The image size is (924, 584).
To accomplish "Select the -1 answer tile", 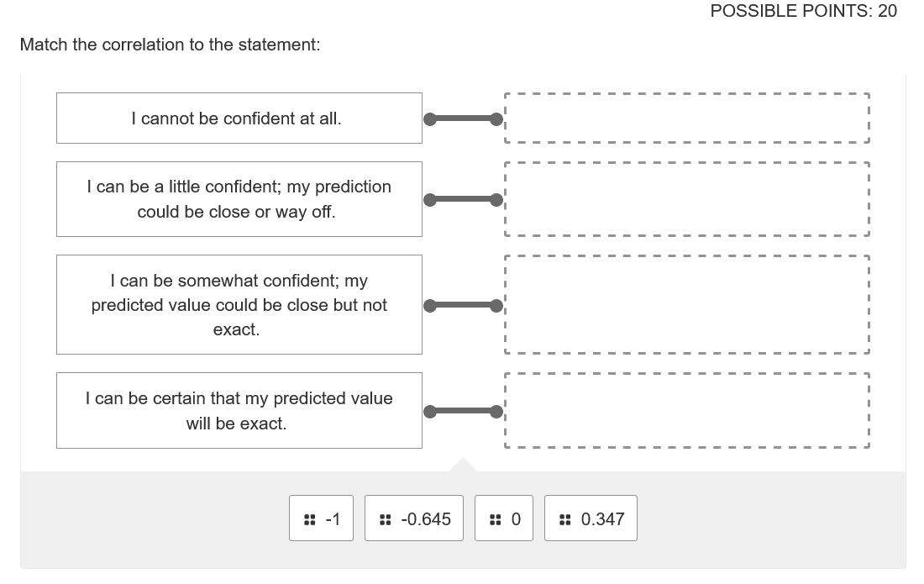I will (x=321, y=518).
